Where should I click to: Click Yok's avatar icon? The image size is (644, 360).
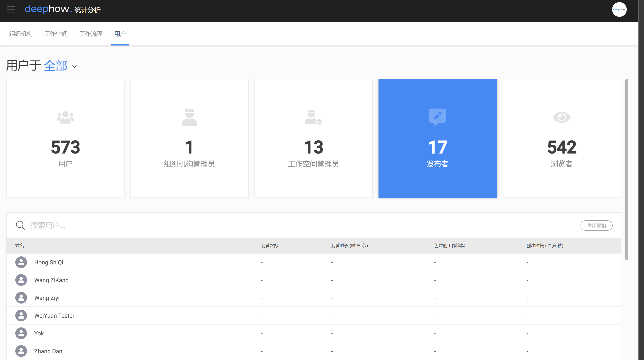(21, 333)
